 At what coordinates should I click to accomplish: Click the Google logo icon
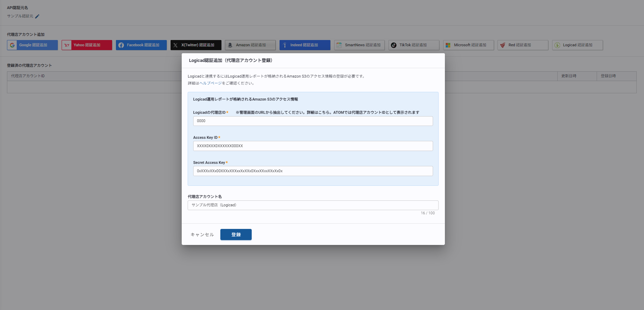click(12, 45)
